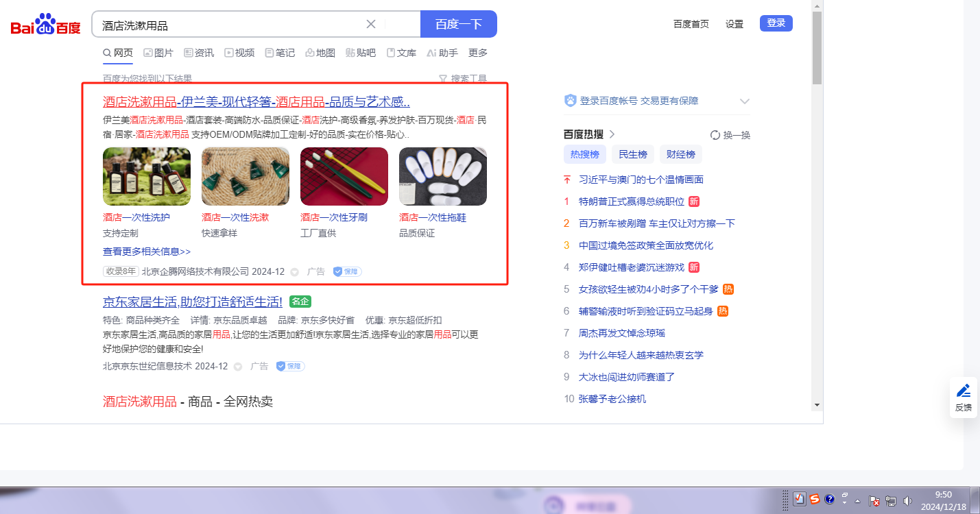The image size is (980, 514).
Task: Open hot search 大冰也闯进幼师赛道了
Action: point(627,377)
